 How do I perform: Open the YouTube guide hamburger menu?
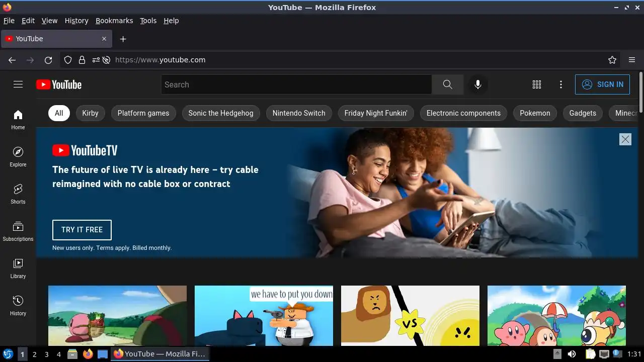[x=18, y=84]
